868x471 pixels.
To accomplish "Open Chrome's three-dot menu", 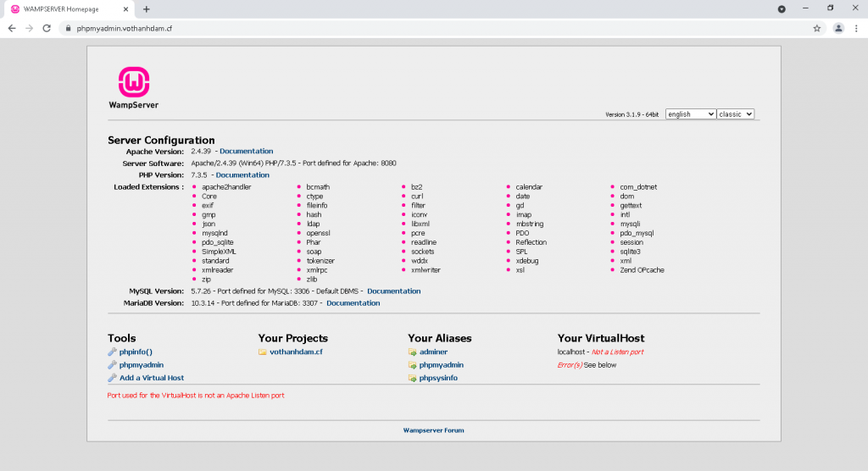I will point(856,28).
